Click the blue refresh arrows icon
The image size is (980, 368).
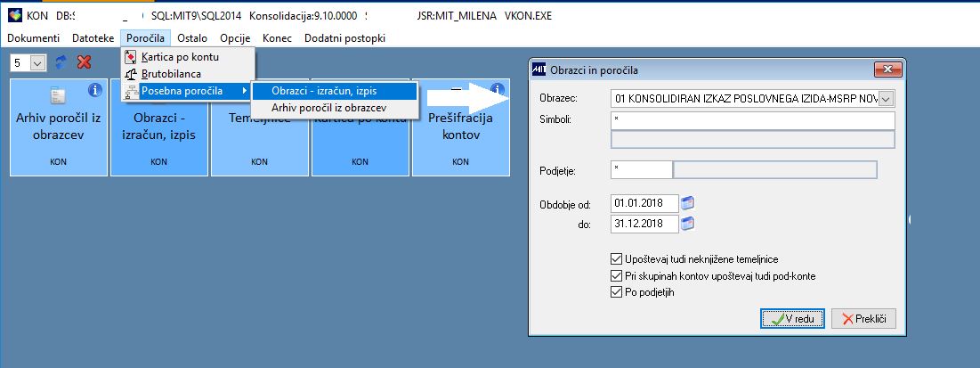[x=61, y=62]
